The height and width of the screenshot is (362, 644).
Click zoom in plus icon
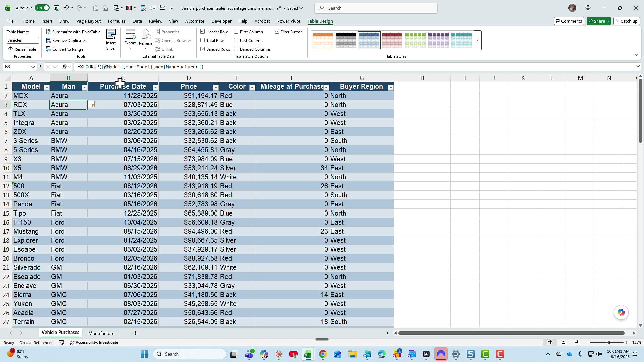pyautogui.click(x=626, y=342)
